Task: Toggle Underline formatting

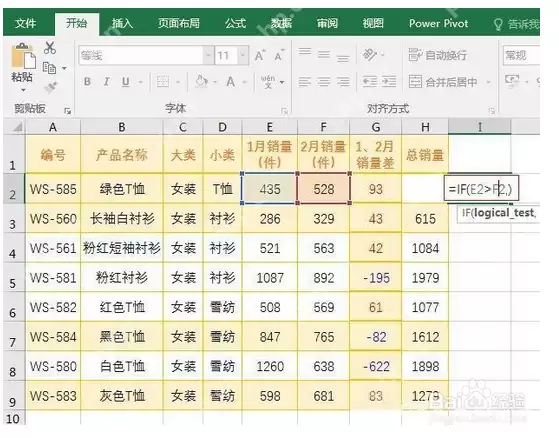Action: click(125, 82)
